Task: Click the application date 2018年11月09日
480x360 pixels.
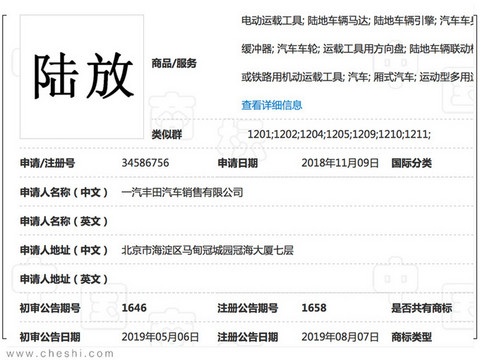Action: click(x=340, y=163)
